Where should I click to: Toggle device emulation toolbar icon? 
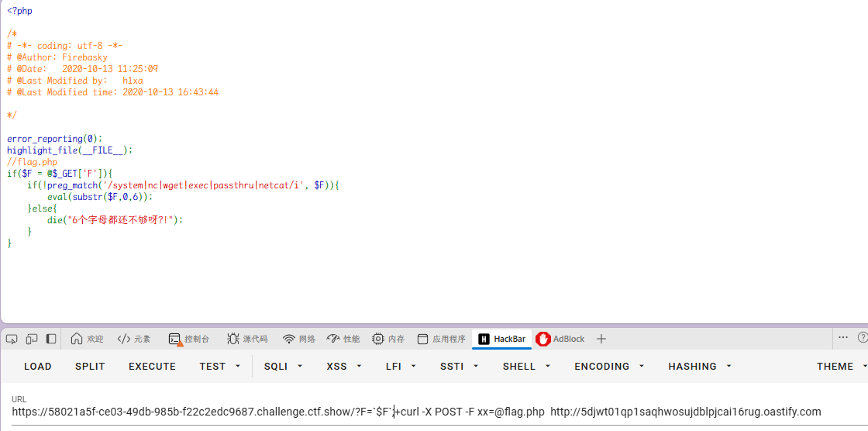tap(32, 339)
